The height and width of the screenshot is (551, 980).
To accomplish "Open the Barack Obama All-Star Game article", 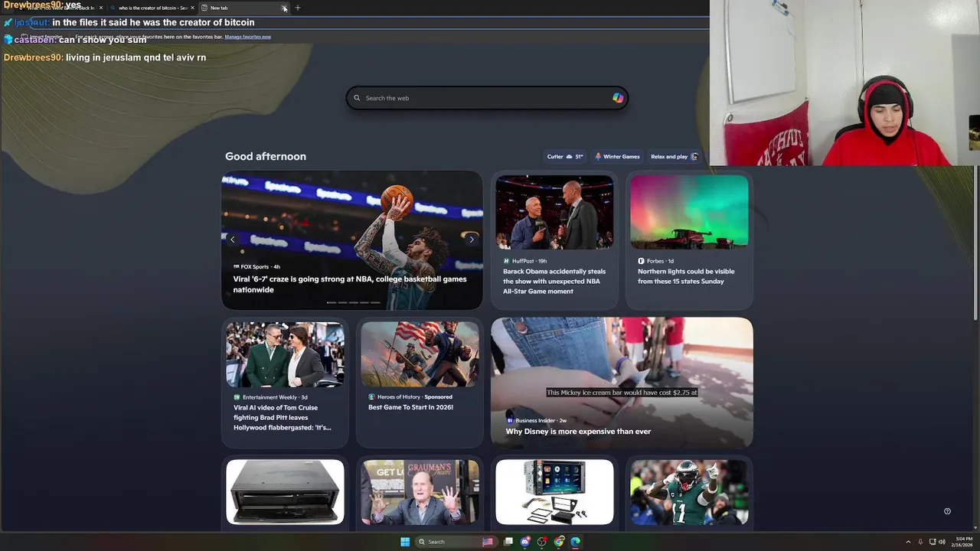I will 554,281.
